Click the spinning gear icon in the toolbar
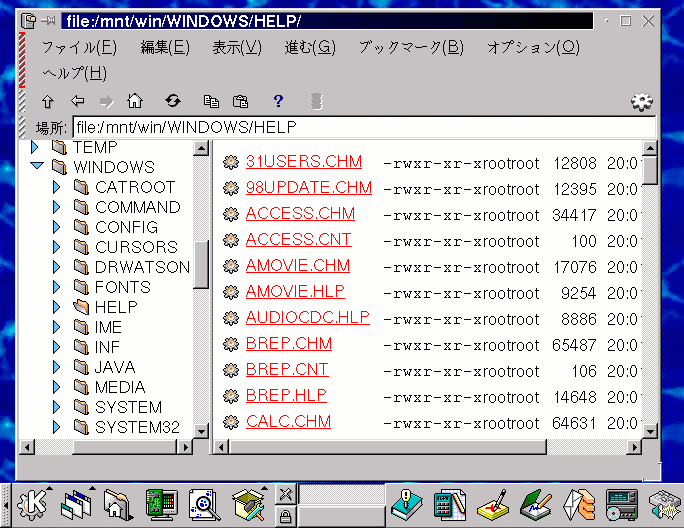The image size is (684, 528). click(642, 102)
